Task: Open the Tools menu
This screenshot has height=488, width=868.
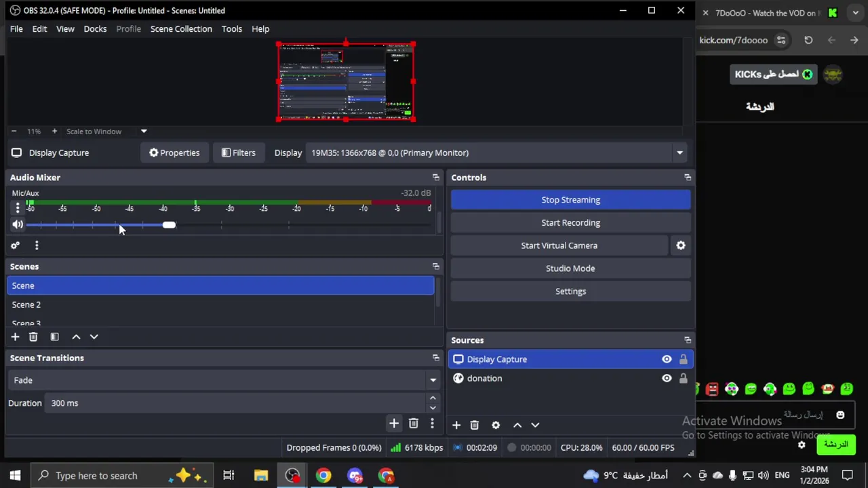Action: click(x=231, y=28)
